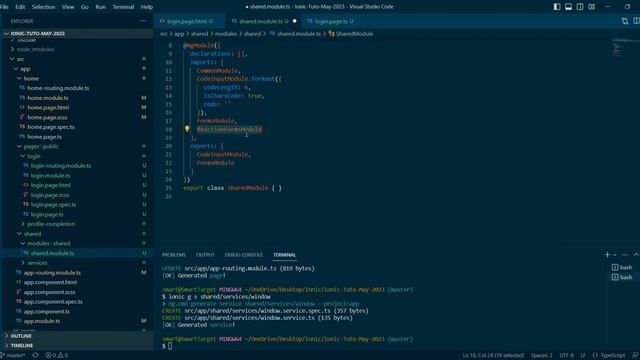Switch to the Debug Console panel tab

(x=244, y=255)
